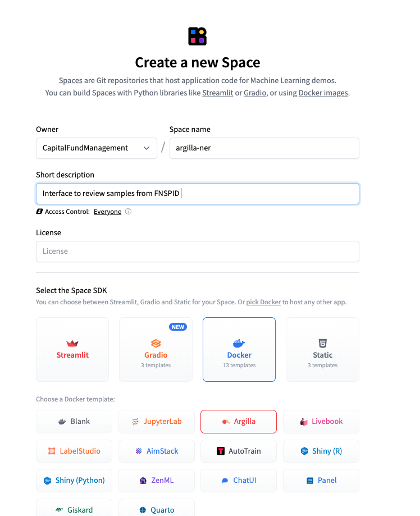Image resolution: width=420 pixels, height=516 pixels.
Task: Select the AimStack template
Action: click(x=156, y=451)
